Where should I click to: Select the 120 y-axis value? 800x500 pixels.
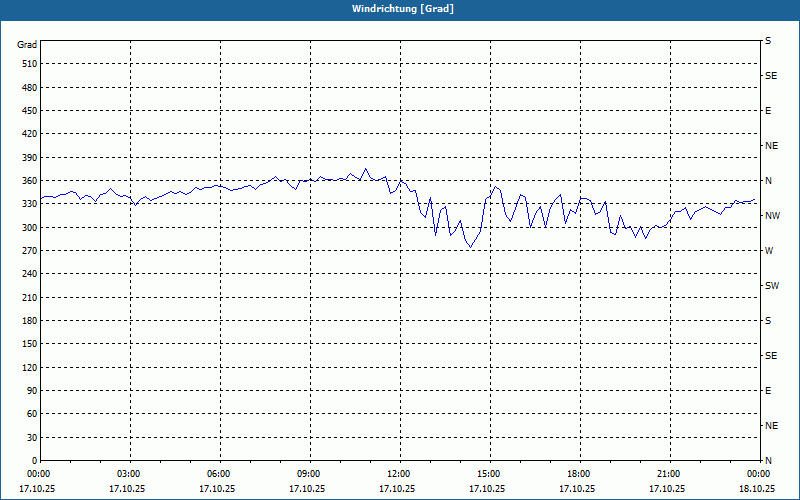point(30,367)
